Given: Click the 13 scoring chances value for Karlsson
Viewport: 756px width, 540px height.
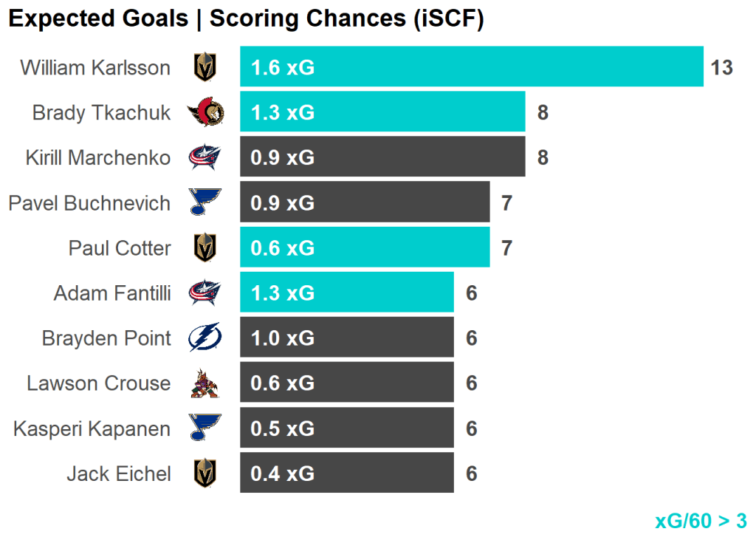Looking at the screenshot, I should 721,68.
